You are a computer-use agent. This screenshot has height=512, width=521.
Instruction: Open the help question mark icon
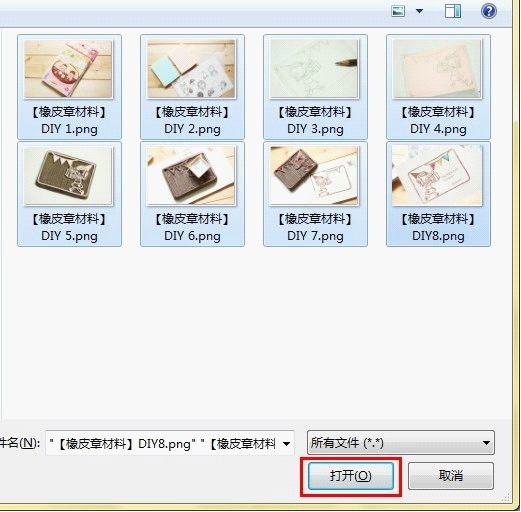click(x=489, y=11)
